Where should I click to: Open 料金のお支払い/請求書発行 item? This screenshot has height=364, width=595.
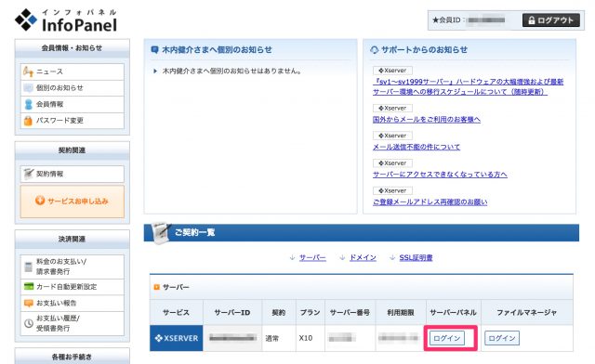click(x=73, y=266)
